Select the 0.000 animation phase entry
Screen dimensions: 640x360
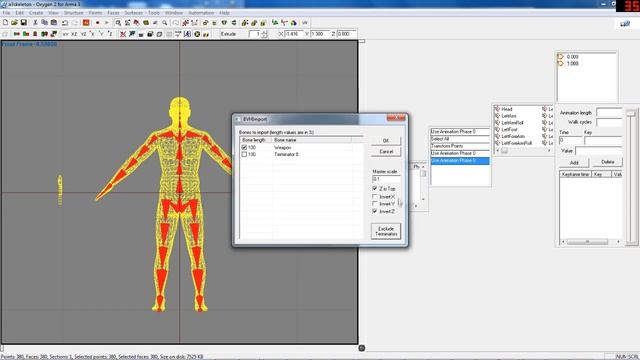tap(573, 57)
